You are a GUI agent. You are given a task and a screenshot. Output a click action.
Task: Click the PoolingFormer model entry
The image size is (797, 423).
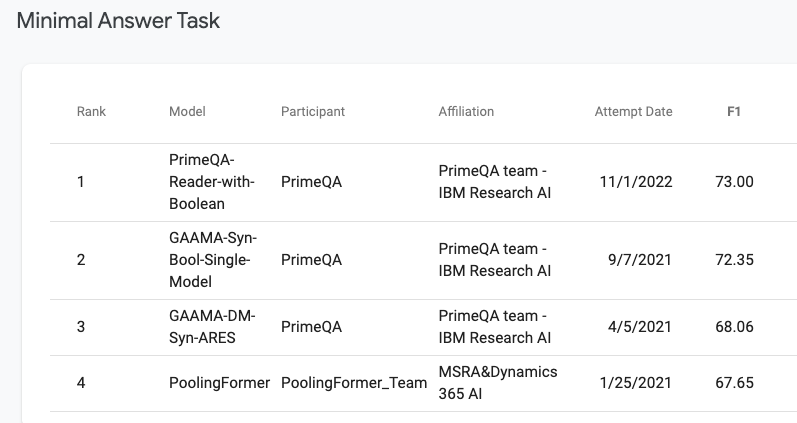tap(219, 383)
